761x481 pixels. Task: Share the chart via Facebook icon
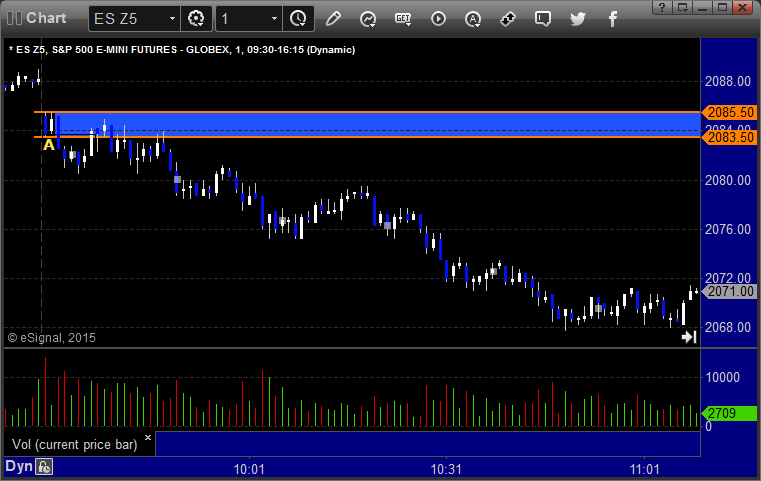(x=612, y=19)
